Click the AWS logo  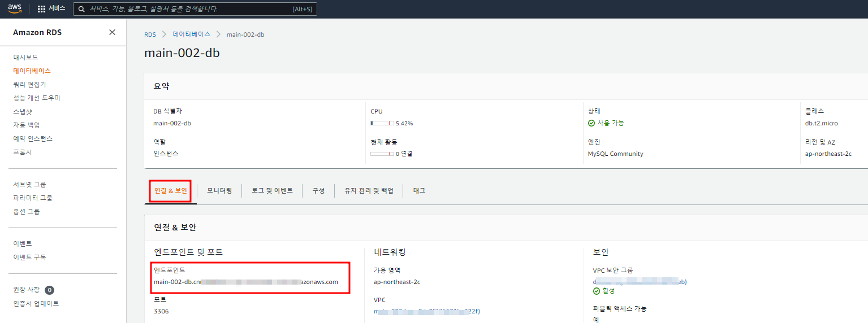(15, 8)
